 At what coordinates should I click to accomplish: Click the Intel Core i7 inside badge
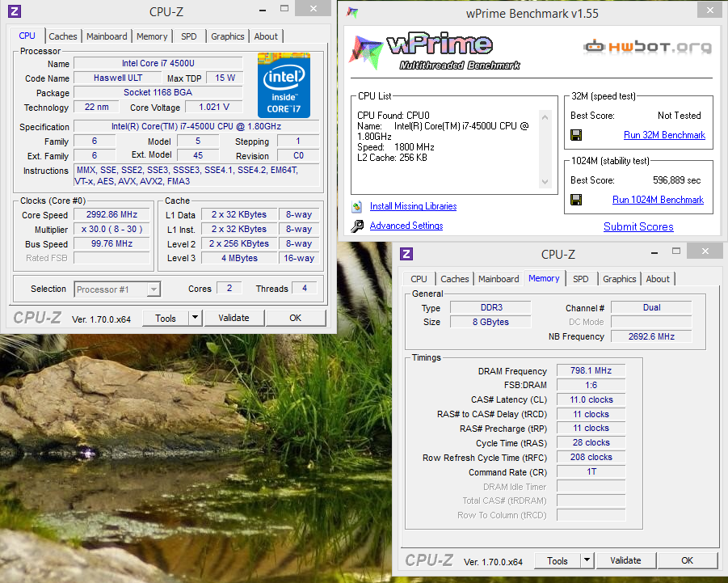(284, 85)
